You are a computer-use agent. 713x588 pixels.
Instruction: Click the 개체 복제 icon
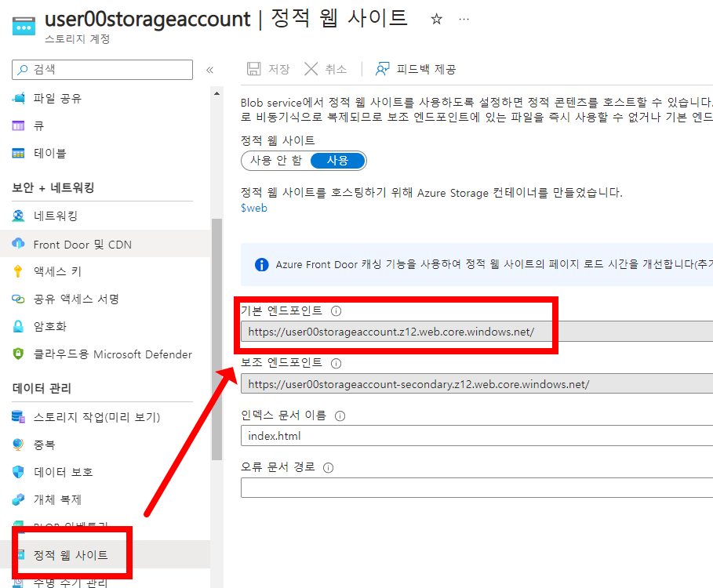(x=18, y=499)
